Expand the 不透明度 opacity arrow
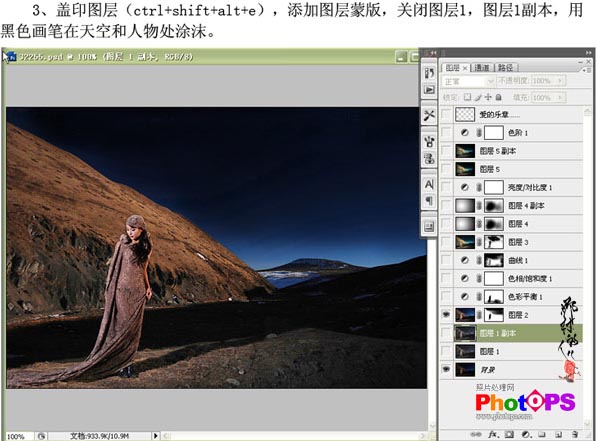596x441 pixels. 560,81
